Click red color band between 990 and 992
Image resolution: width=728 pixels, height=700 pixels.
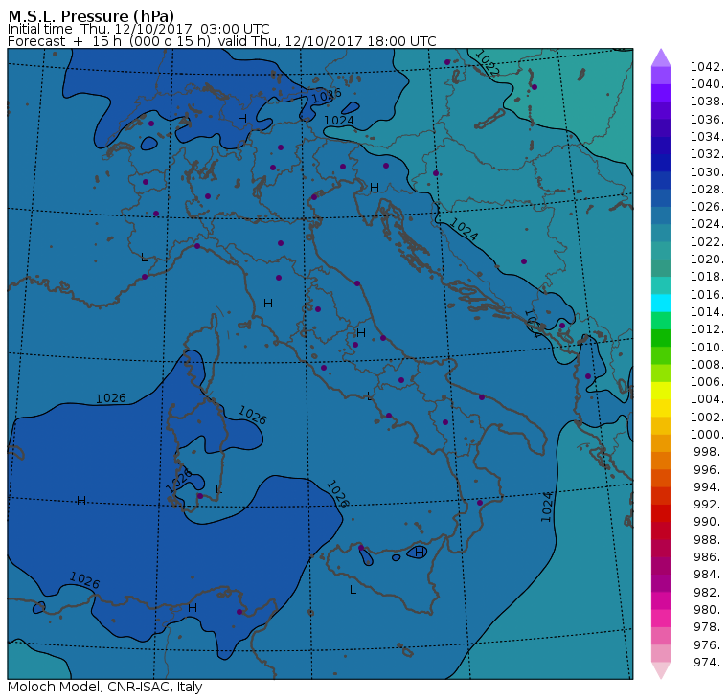click(x=661, y=513)
